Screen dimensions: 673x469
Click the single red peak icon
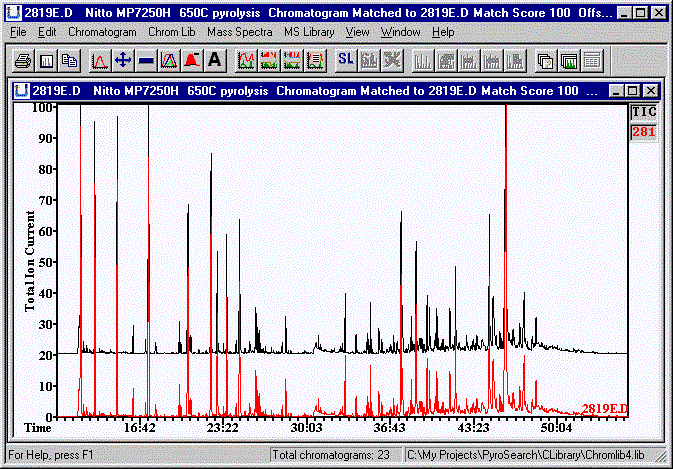tap(100, 61)
